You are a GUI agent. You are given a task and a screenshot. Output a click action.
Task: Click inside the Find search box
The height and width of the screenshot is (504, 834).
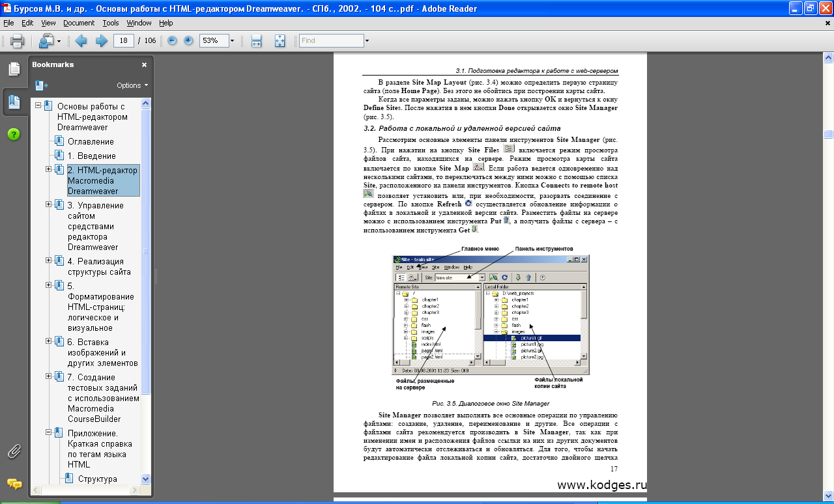331,40
